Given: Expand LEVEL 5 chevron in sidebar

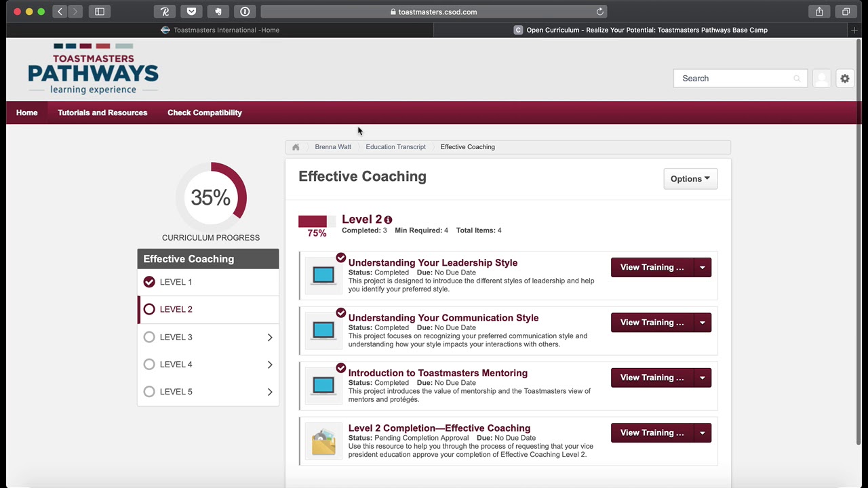Looking at the screenshot, I should pos(270,392).
